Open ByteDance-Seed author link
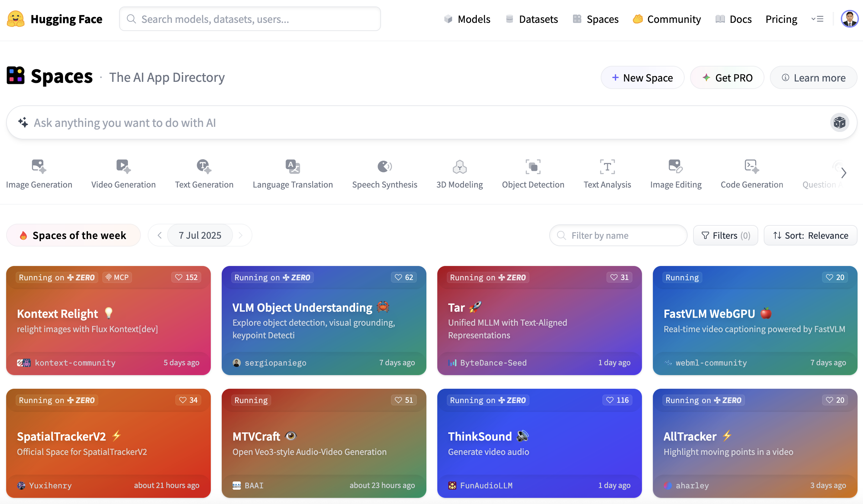The image size is (863, 504). 493,363
